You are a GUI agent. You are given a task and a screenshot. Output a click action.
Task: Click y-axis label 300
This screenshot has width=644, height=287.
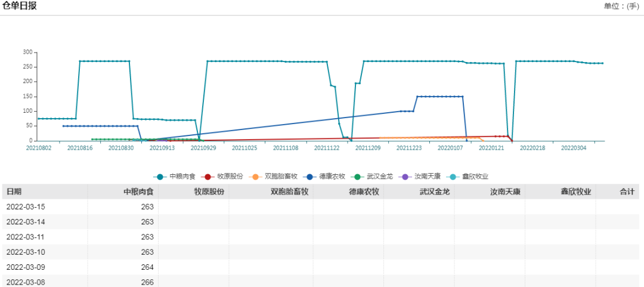click(x=27, y=53)
